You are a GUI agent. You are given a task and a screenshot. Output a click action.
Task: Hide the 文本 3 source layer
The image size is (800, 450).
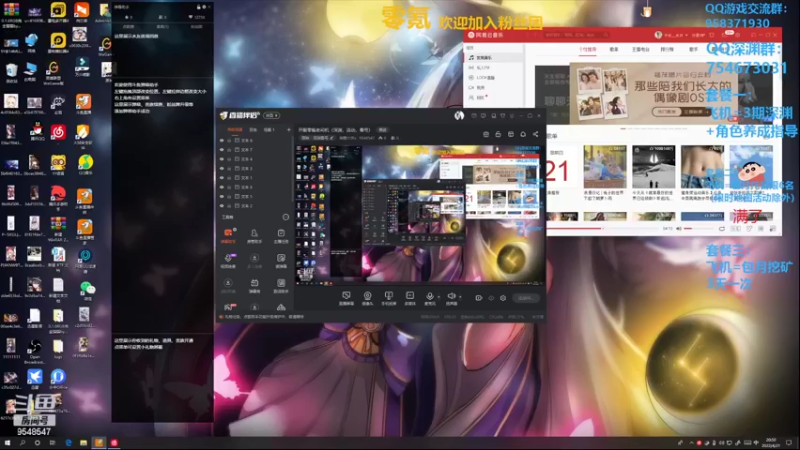tap(222, 168)
